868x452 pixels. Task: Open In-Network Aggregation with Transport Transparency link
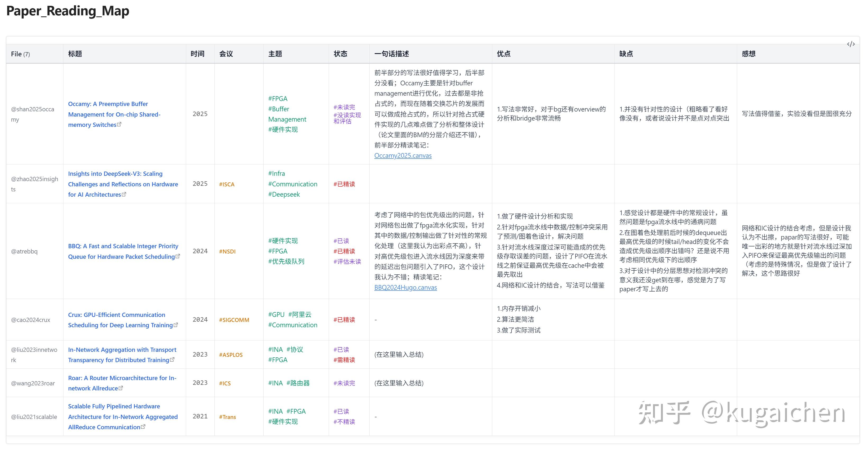click(122, 355)
